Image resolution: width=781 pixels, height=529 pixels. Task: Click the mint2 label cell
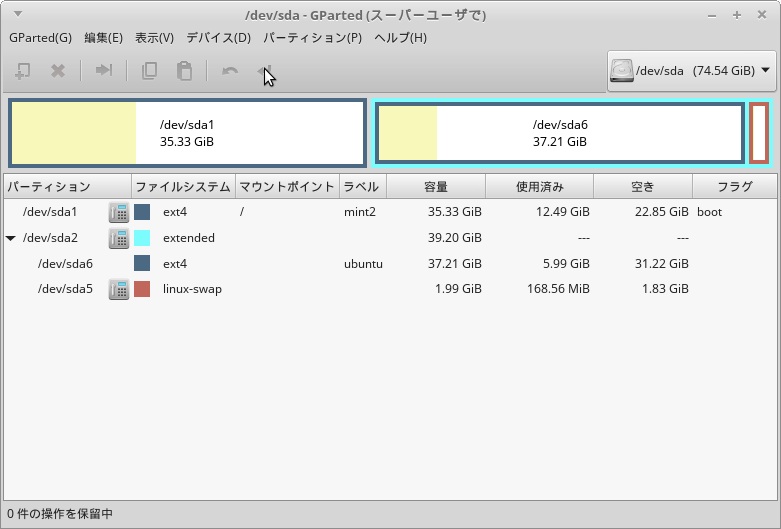(360, 212)
